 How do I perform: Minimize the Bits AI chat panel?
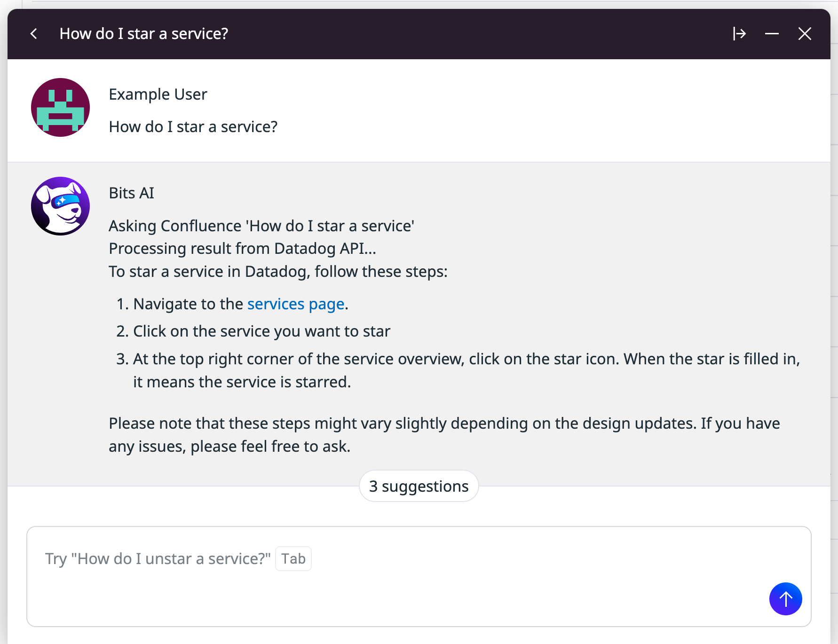pyautogui.click(x=772, y=34)
